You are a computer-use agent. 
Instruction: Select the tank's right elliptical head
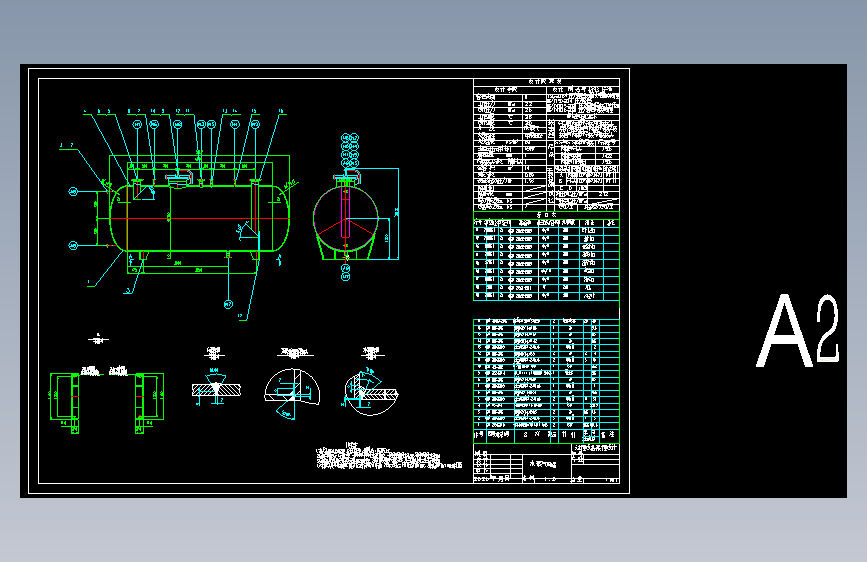(283, 218)
